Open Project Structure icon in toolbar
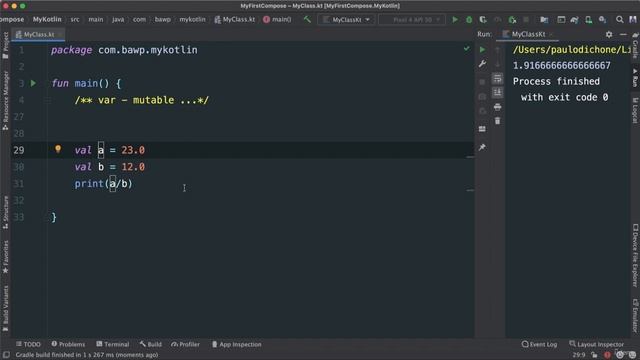640x360 pixels. pos(544,20)
